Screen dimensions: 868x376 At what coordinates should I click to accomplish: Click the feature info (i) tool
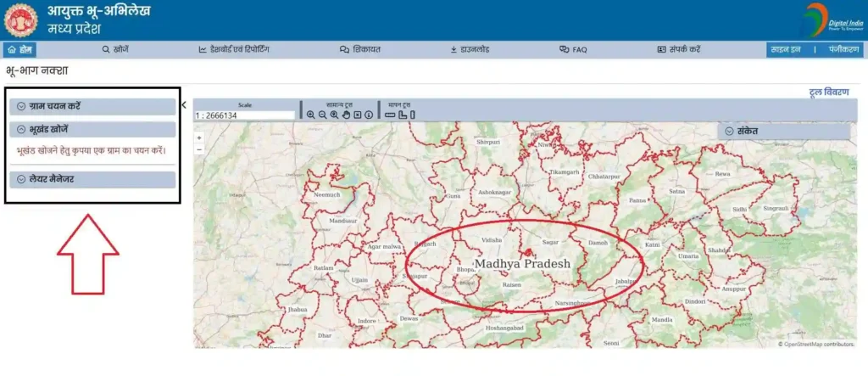click(x=369, y=115)
